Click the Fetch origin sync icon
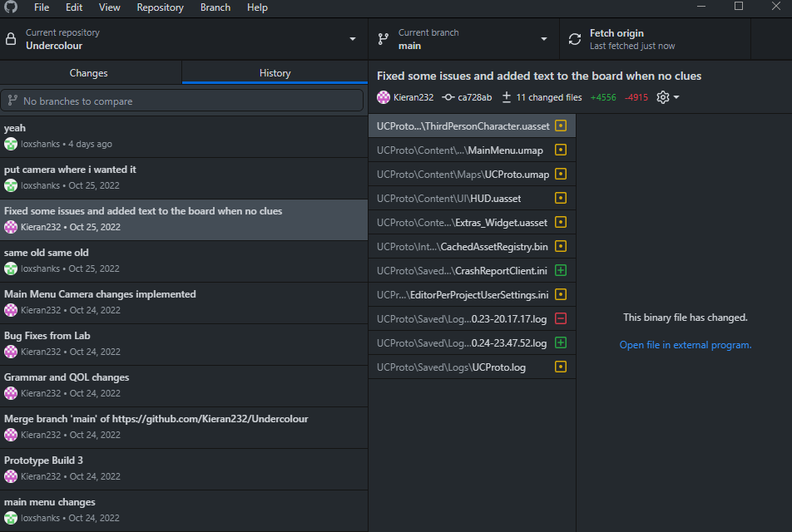 point(575,39)
